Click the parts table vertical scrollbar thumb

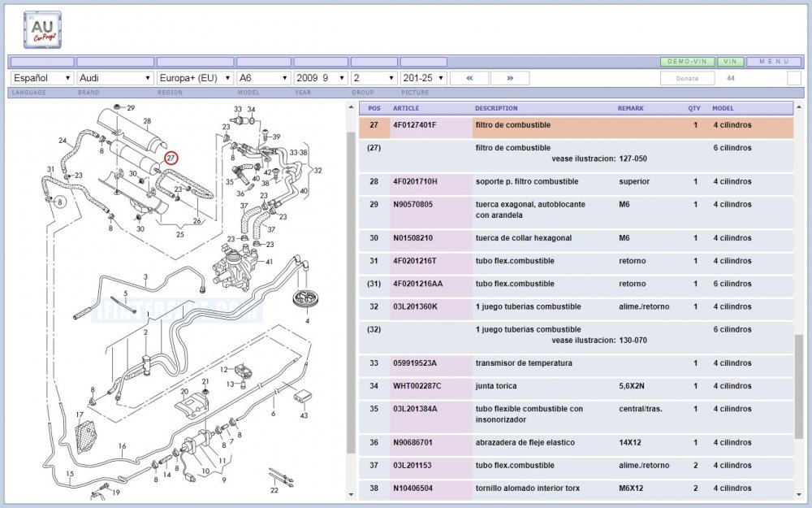(798, 386)
